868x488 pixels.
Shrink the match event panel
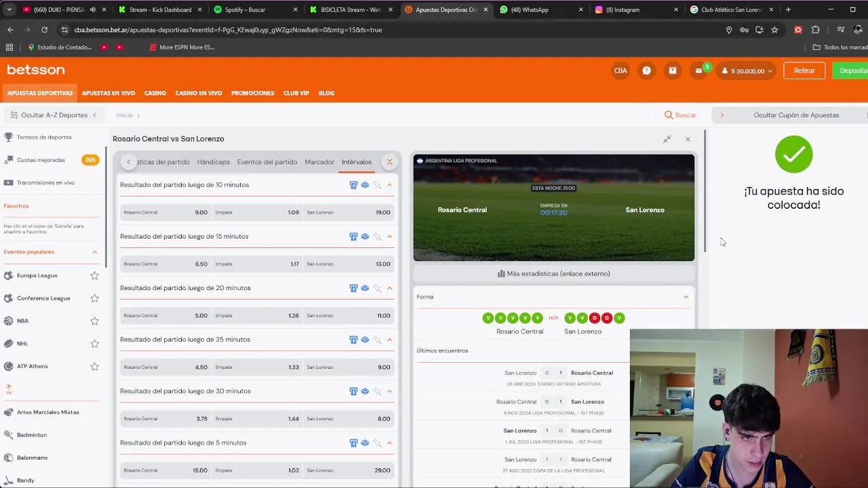(667, 139)
